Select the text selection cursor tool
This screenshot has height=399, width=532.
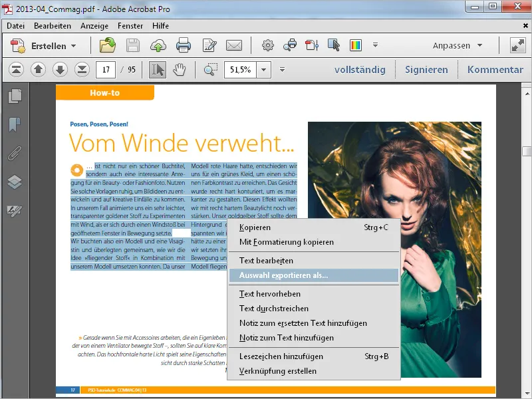click(x=158, y=70)
